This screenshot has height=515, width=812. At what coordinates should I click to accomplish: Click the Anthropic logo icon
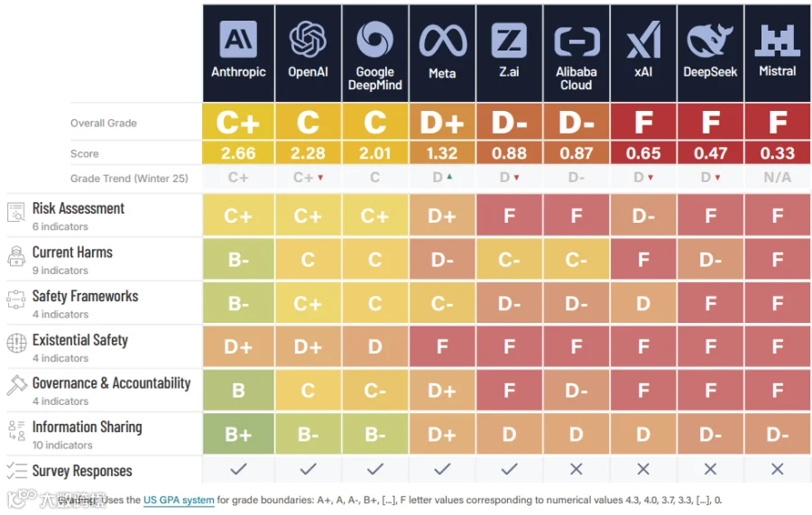click(x=238, y=40)
